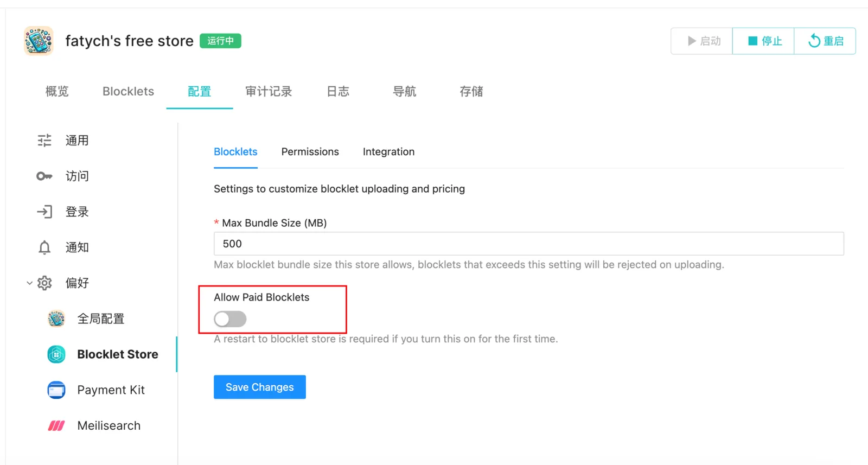The width and height of the screenshot is (868, 465).
Task: Open 全局配置 settings item
Action: pyautogui.click(x=100, y=319)
